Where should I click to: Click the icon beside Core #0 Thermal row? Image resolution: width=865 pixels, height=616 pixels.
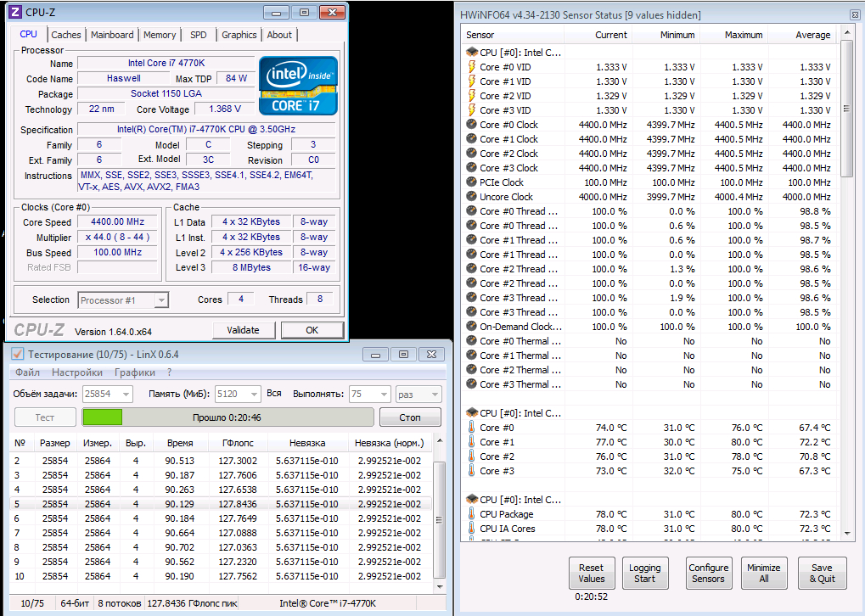pyautogui.click(x=472, y=340)
